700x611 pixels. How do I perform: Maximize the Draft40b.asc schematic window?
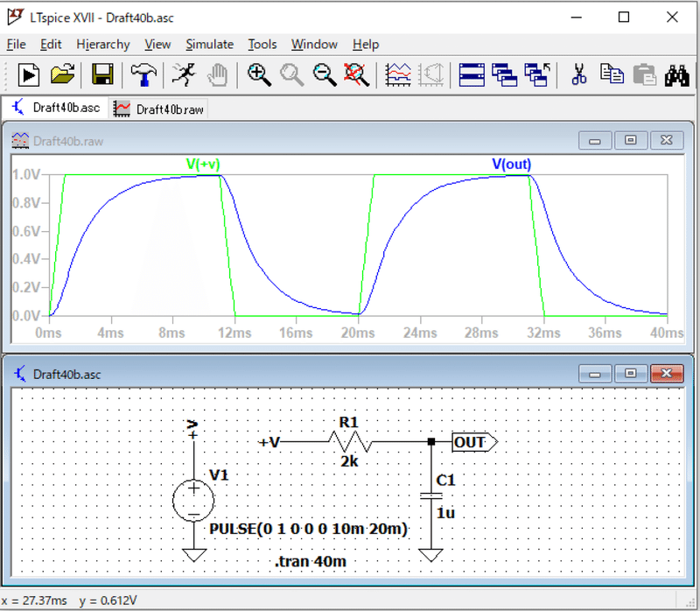click(630, 374)
